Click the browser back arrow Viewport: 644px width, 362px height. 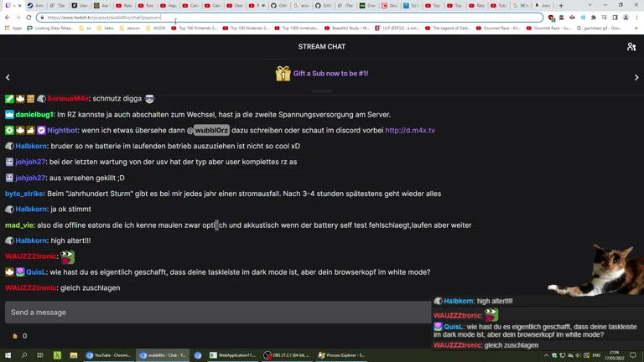pos(8,18)
